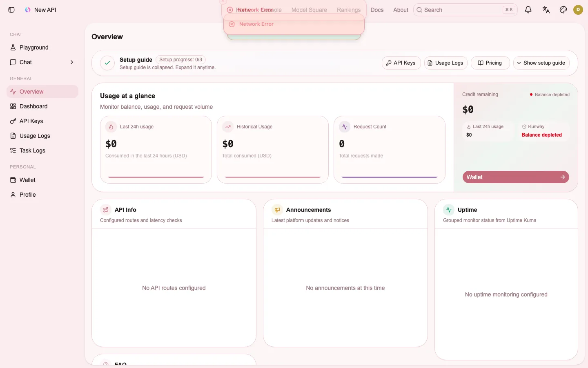588x368 pixels.
Task: Click the Pricing button
Action: [x=490, y=63]
